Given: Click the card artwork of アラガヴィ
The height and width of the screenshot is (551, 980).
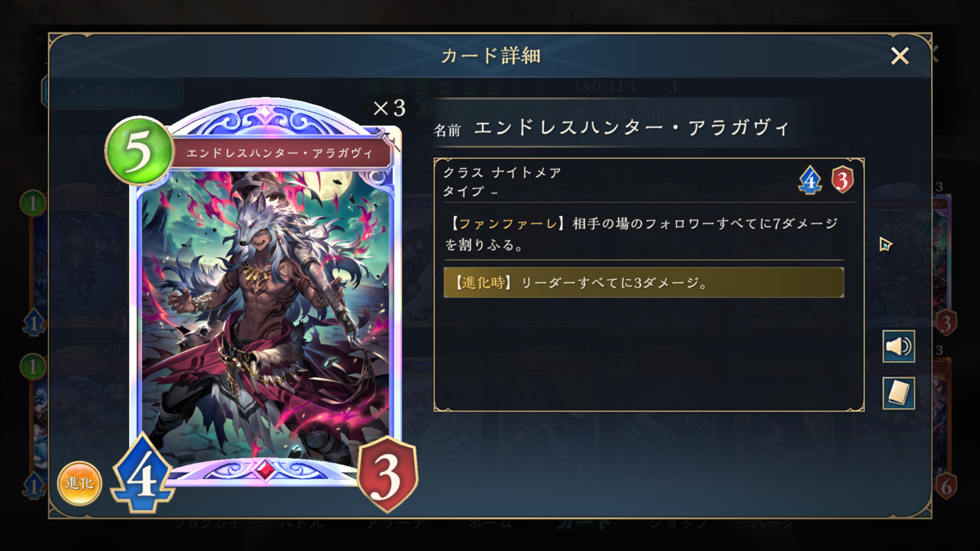Looking at the screenshot, I should pos(265,314).
